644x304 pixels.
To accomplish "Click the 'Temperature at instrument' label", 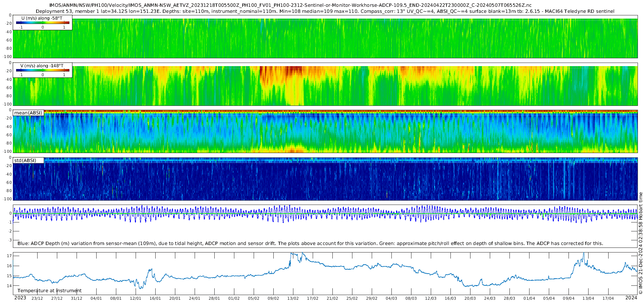I will click(x=49, y=291).
